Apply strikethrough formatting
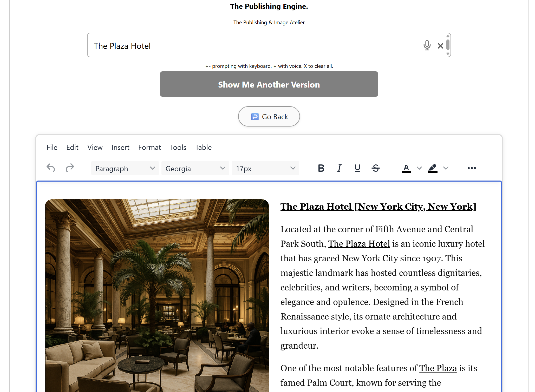Image resolution: width=535 pixels, height=392 pixels. (x=376, y=168)
